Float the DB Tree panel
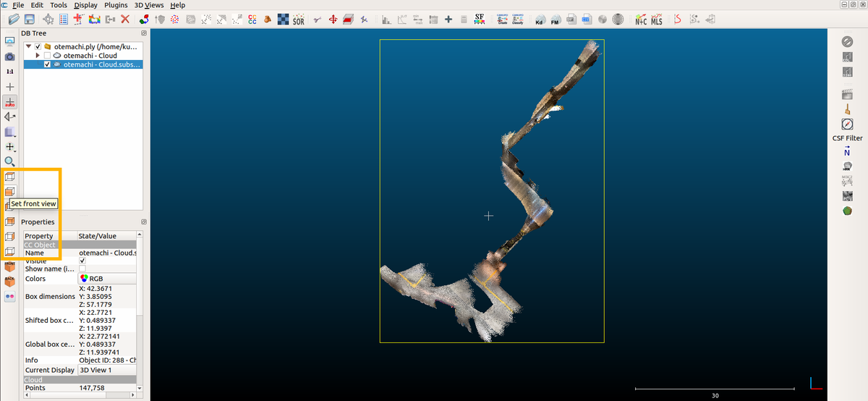The width and height of the screenshot is (868, 401). coord(143,33)
